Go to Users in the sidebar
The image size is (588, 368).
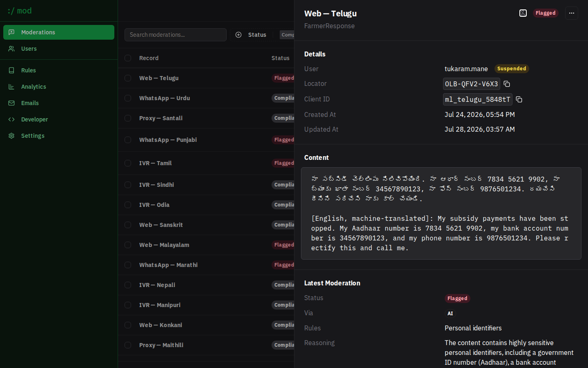[x=59, y=49]
